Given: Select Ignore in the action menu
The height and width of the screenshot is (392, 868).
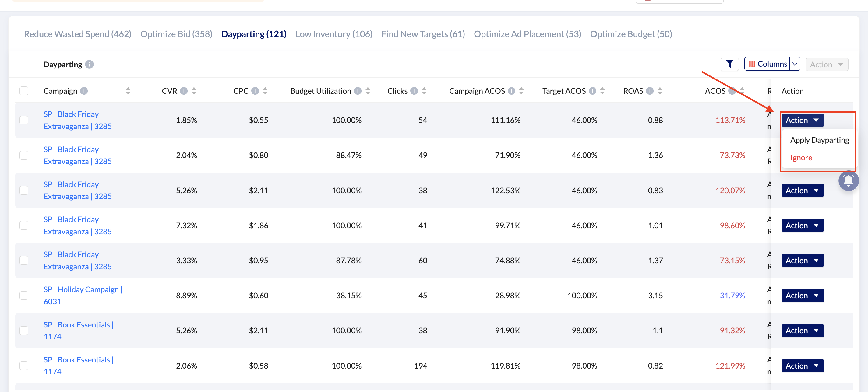Looking at the screenshot, I should [801, 158].
